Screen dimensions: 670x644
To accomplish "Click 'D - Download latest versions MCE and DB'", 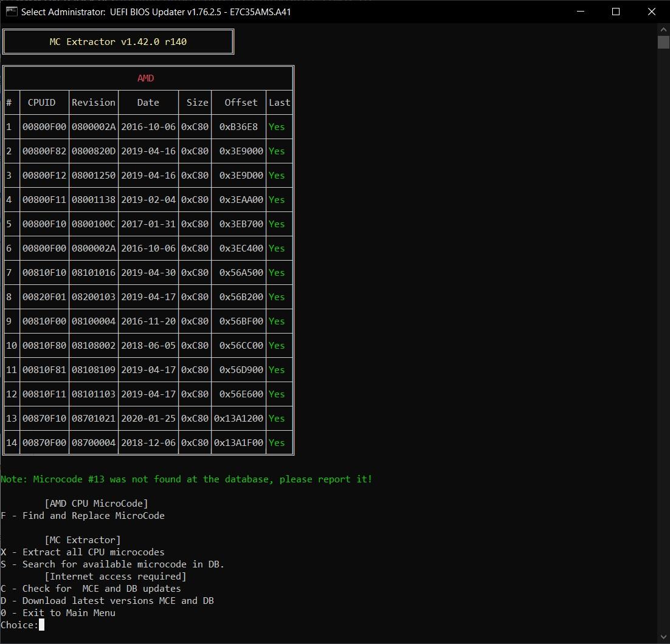I will tap(107, 601).
